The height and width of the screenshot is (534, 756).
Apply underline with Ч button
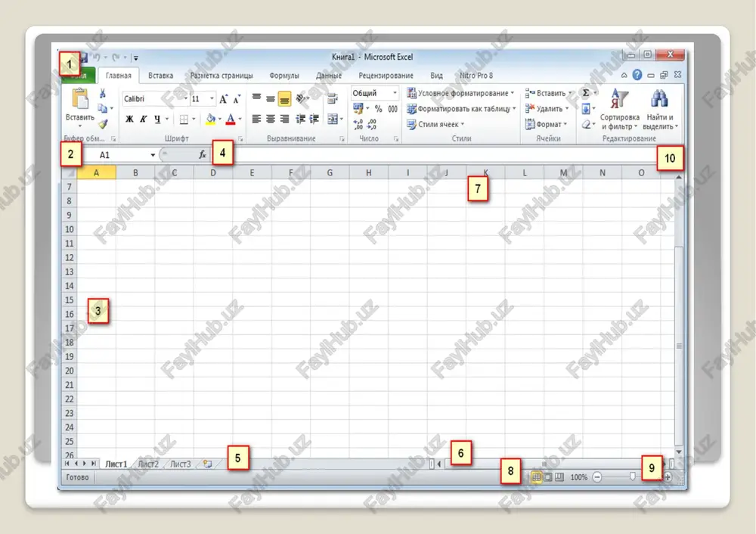pos(157,119)
